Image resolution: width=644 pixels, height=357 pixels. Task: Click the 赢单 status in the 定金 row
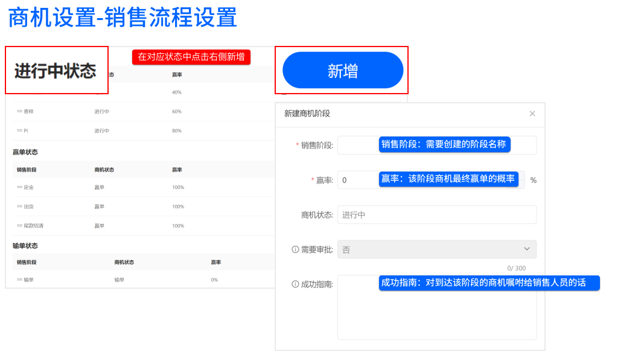[x=100, y=187]
